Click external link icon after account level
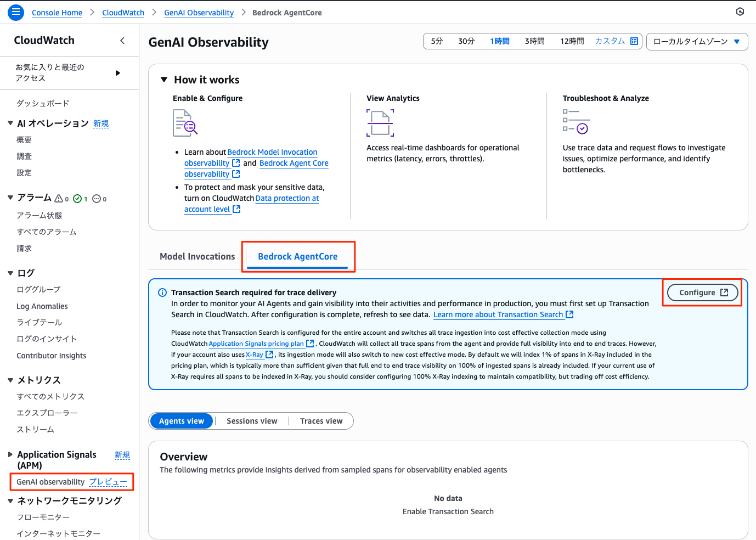756x540 pixels. point(236,209)
